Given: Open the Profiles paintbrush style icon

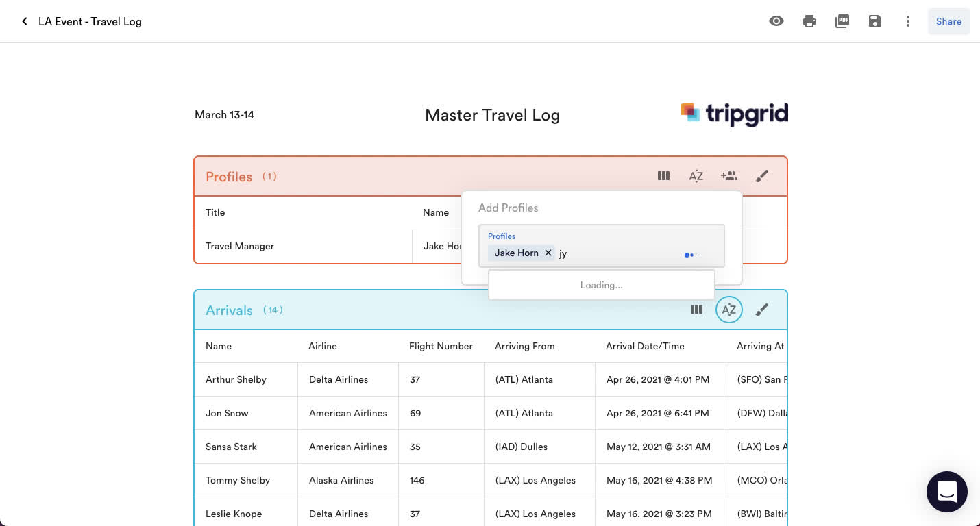Looking at the screenshot, I should click(761, 176).
